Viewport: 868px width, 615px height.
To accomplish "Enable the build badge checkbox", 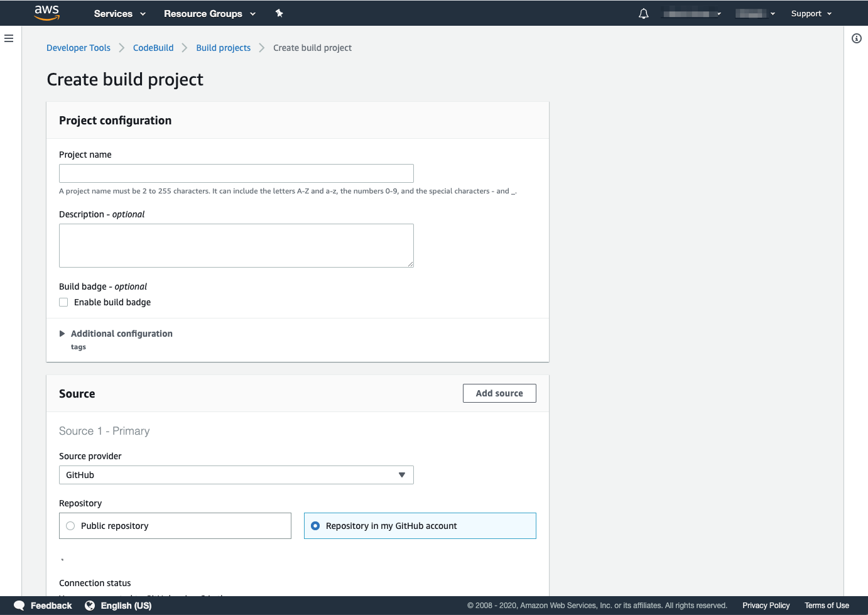I will [63, 302].
